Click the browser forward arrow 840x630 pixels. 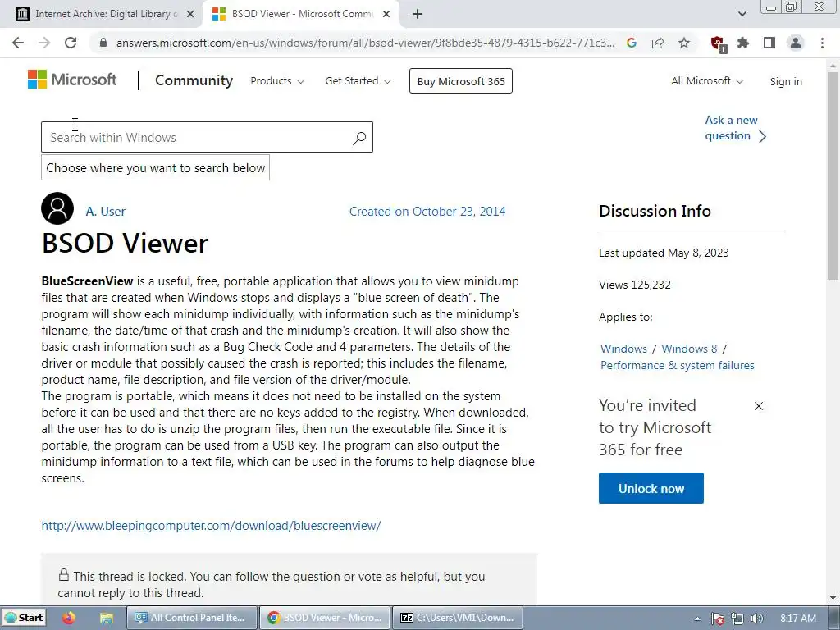coord(44,43)
